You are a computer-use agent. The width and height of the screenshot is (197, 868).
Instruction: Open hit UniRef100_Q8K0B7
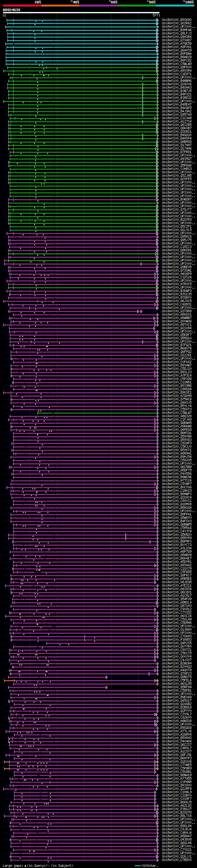click(177, 128)
